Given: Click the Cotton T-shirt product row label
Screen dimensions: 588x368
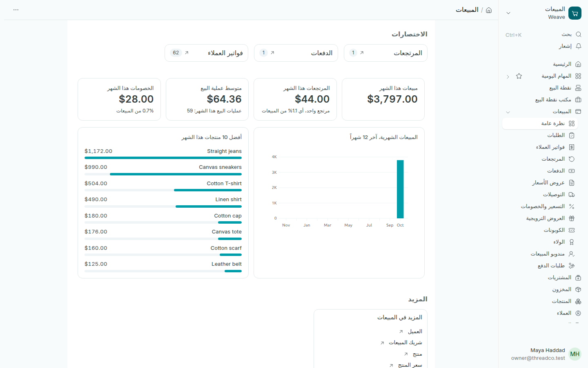Looking at the screenshot, I should click(224, 184).
